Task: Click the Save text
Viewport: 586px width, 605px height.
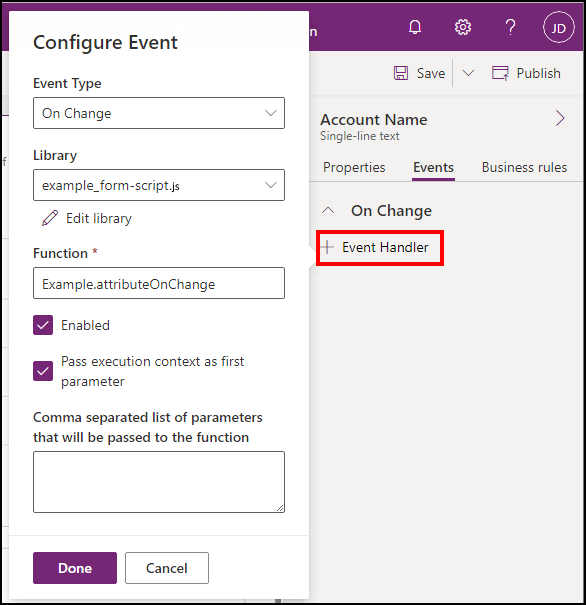Action: pos(431,73)
